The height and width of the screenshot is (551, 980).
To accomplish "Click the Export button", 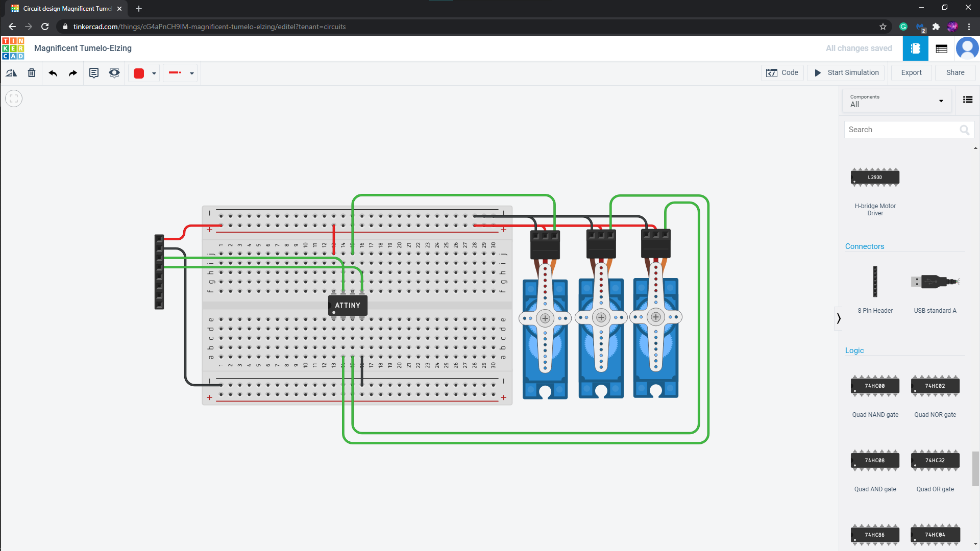I will pyautogui.click(x=911, y=72).
